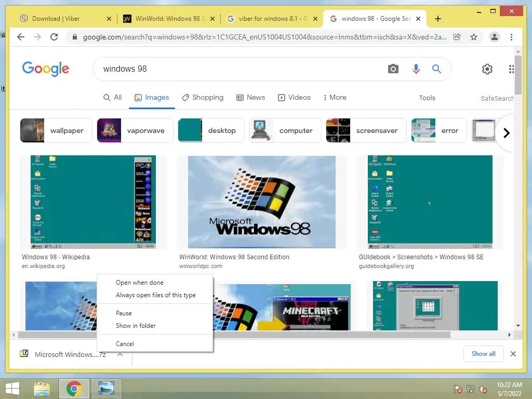Open the Windows Start button

[12, 389]
